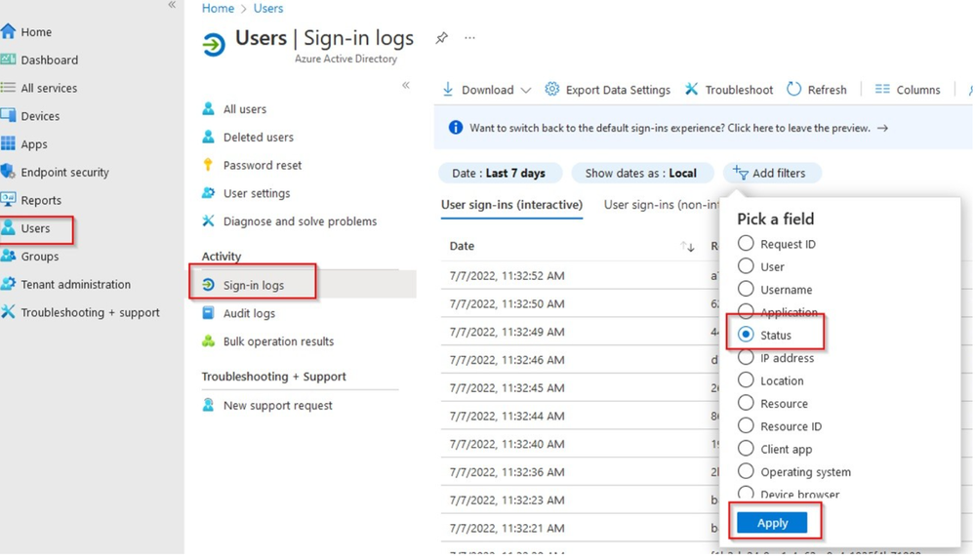Open the Audit logs book icon
This screenshot has height=560, width=975.
(208, 312)
